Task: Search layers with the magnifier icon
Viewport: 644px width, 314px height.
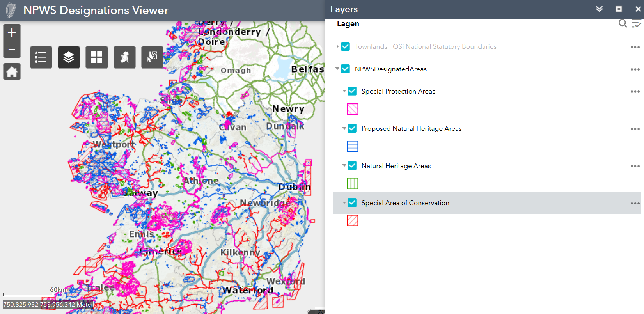Action: tap(623, 23)
